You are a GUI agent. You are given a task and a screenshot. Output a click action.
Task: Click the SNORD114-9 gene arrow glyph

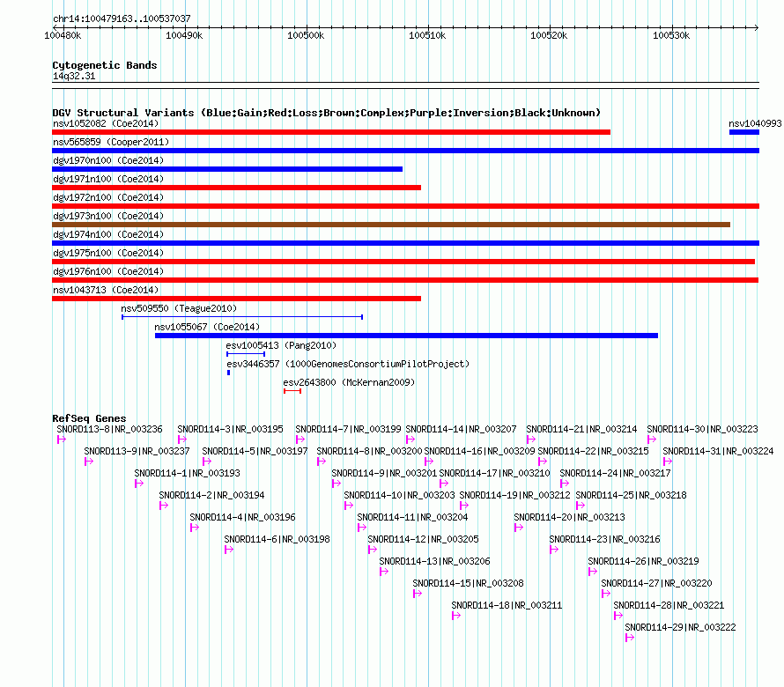336,484
